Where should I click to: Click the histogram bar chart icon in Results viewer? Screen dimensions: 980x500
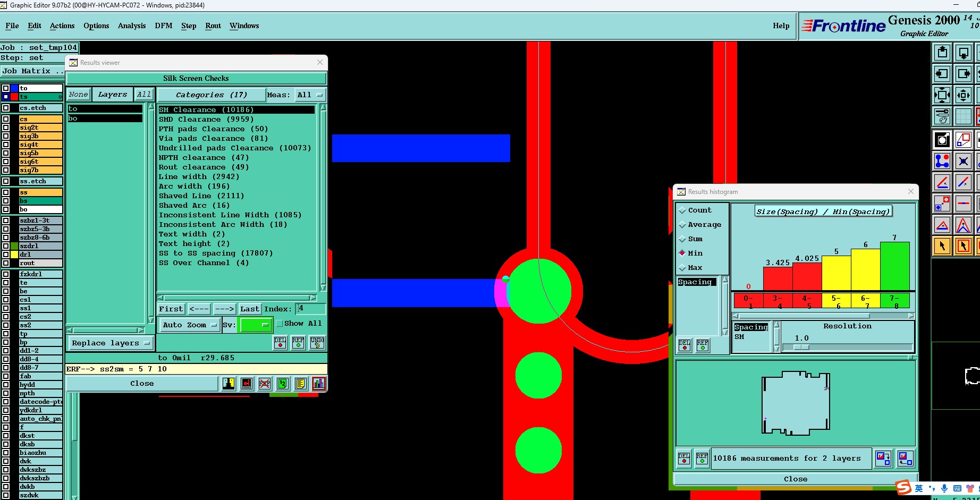pyautogui.click(x=319, y=384)
